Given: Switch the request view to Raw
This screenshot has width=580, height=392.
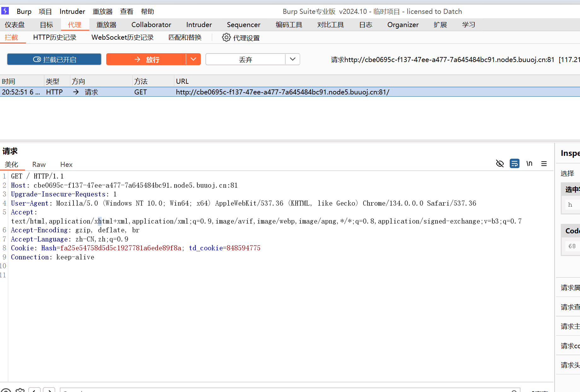Looking at the screenshot, I should pos(39,164).
